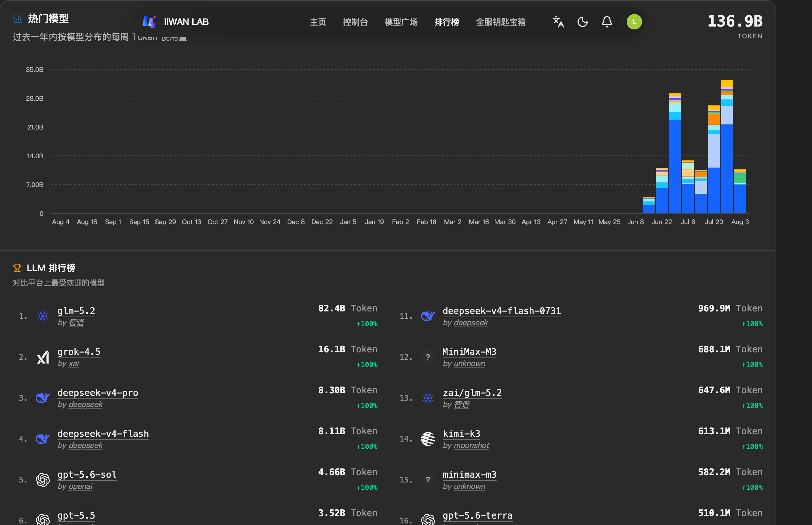Open the grok-4.5 model link

(79, 352)
